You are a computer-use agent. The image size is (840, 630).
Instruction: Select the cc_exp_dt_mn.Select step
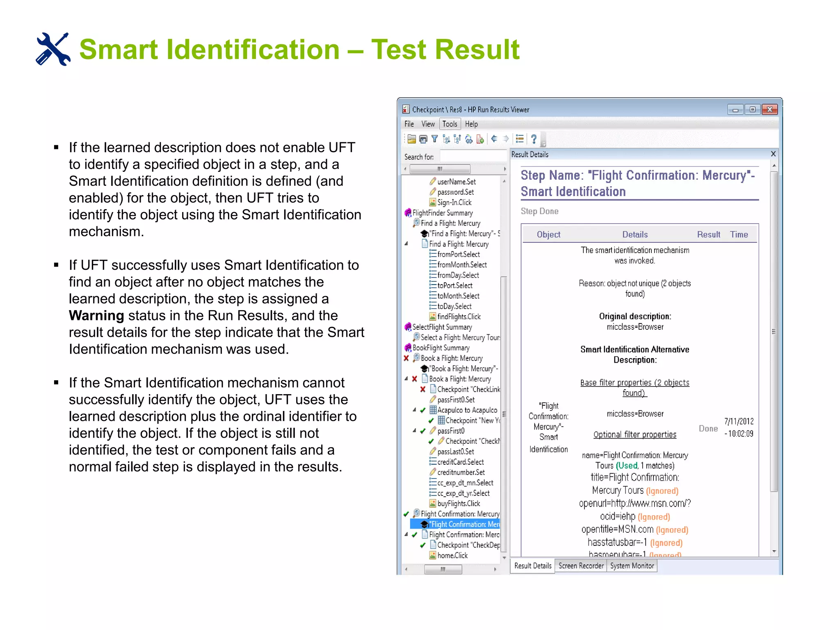(x=465, y=483)
